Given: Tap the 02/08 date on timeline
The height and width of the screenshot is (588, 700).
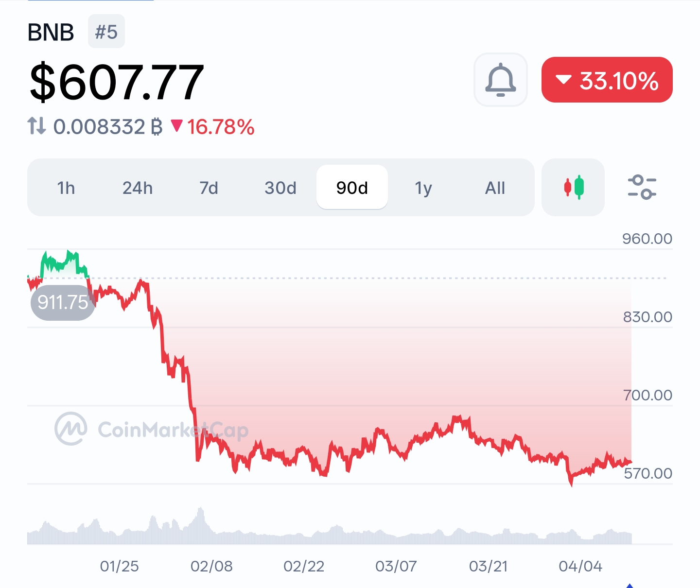Looking at the screenshot, I should (x=211, y=566).
